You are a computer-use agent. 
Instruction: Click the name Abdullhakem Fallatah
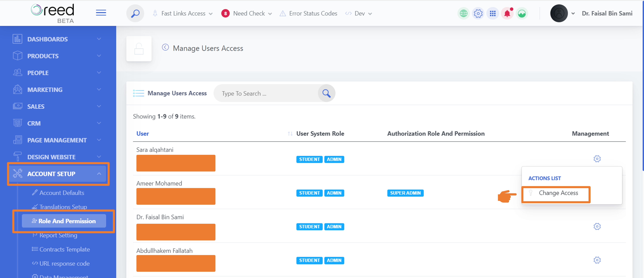(164, 250)
